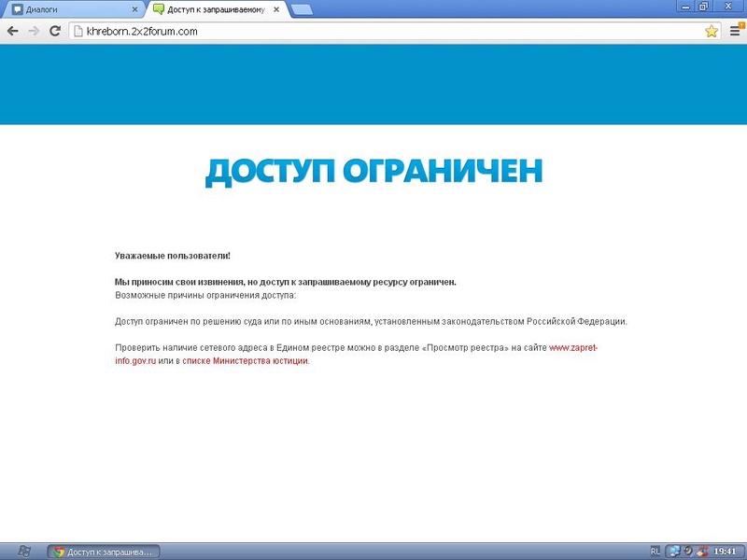Go back to the previous page

point(13,32)
